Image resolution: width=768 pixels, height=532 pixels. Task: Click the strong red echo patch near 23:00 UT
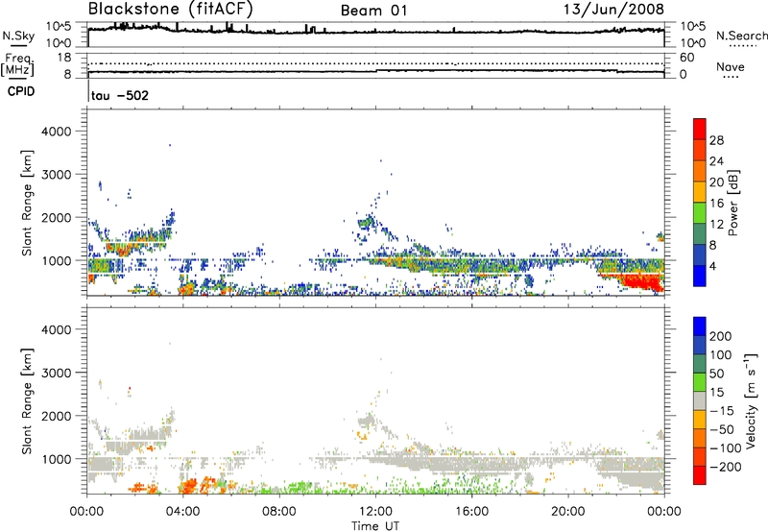[642, 282]
